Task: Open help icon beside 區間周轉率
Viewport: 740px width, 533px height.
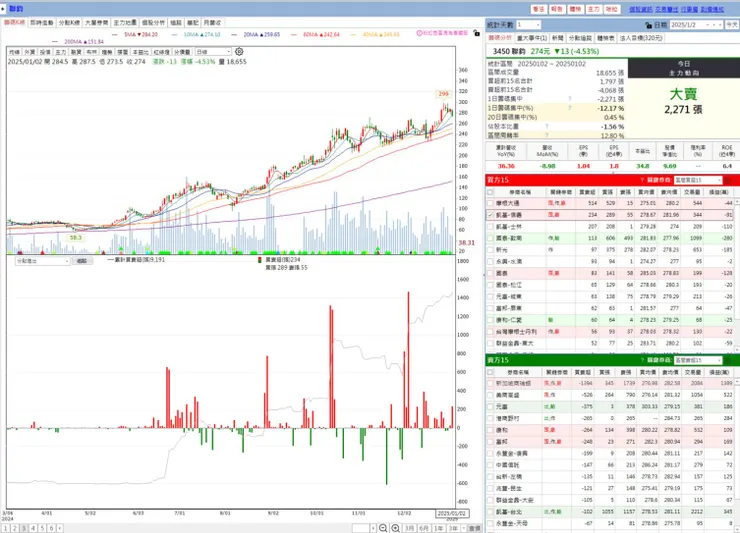Action: [547, 135]
